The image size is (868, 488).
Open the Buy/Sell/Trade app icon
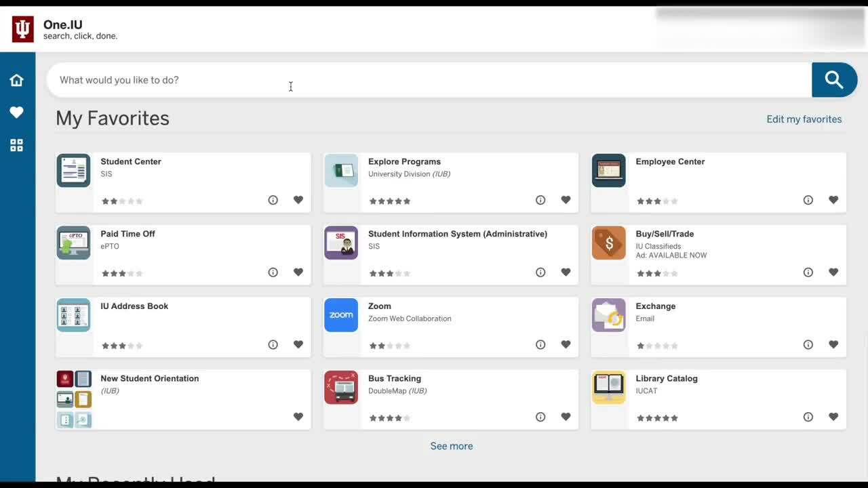(x=609, y=243)
